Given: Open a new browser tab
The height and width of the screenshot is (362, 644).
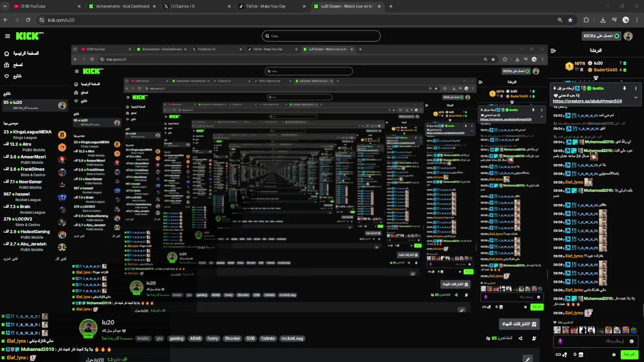Looking at the screenshot, I should (391, 6).
